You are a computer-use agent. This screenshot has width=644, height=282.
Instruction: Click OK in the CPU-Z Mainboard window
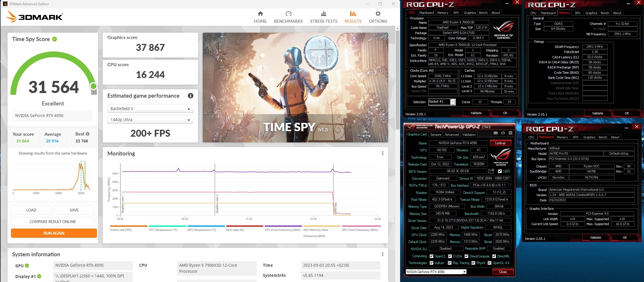(625, 238)
